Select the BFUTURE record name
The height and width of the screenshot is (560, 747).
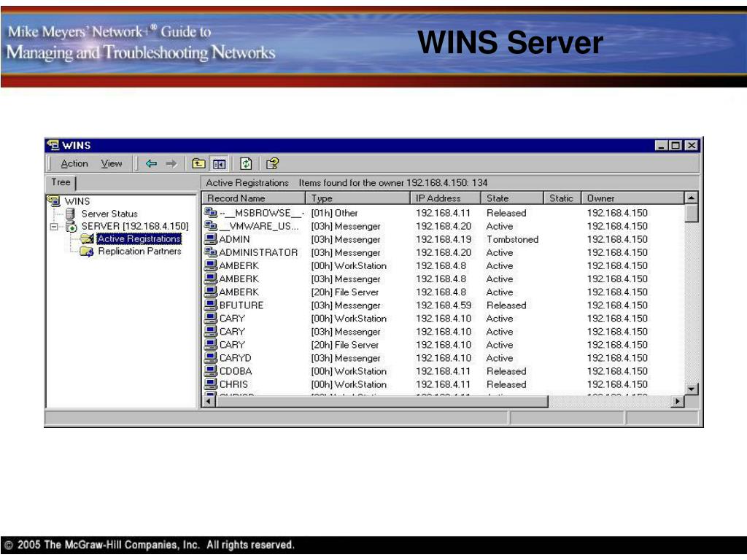pyautogui.click(x=241, y=306)
